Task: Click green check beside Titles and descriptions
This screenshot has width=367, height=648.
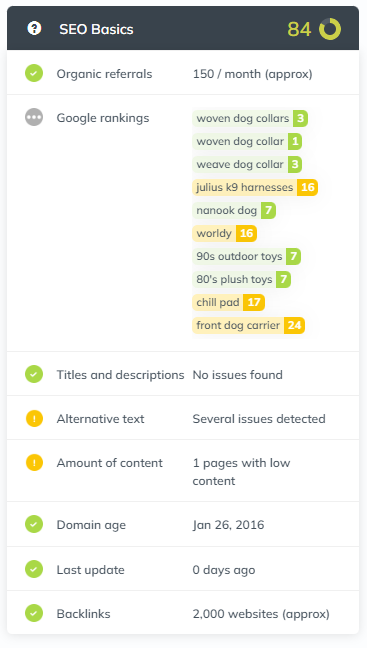Action: [34, 374]
